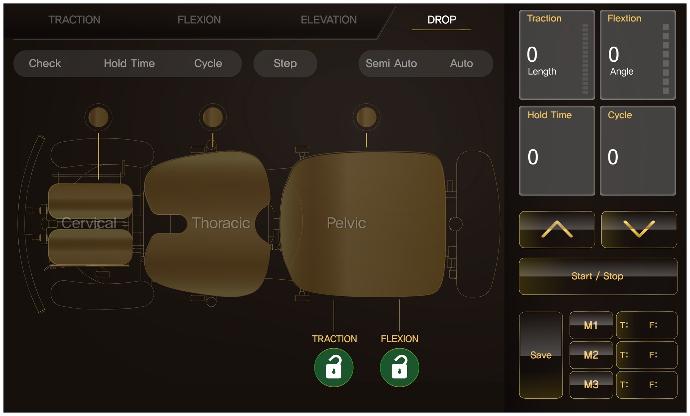Click the round indicator above Pelvic
The image size is (690, 416).
366,118
